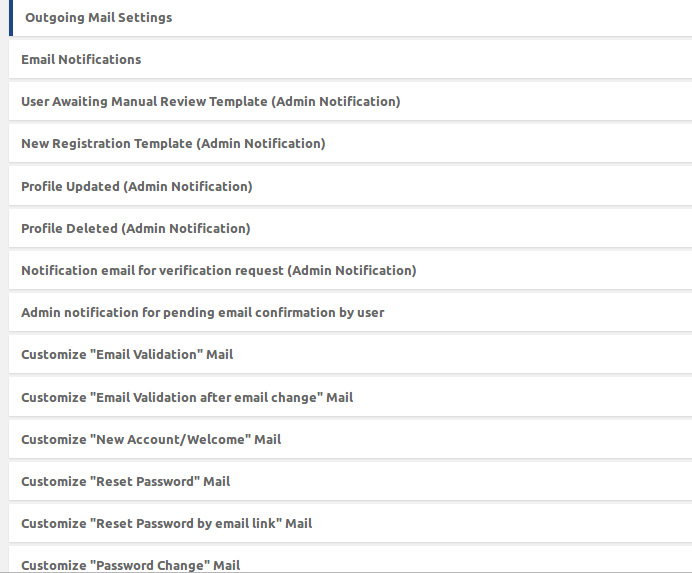This screenshot has width=692, height=573.
Task: Open the Email Notifications panel
Action: 81,60
